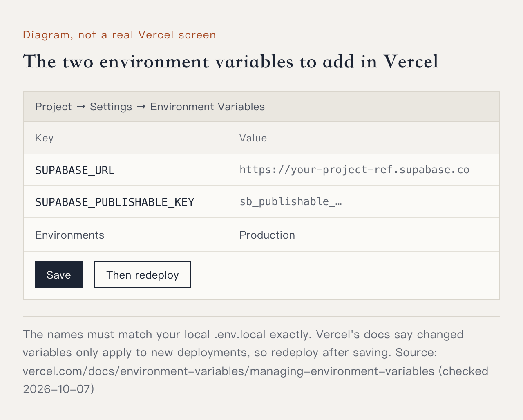Click the sb_publishable_… value
The height and width of the screenshot is (420, 523).
(x=291, y=201)
